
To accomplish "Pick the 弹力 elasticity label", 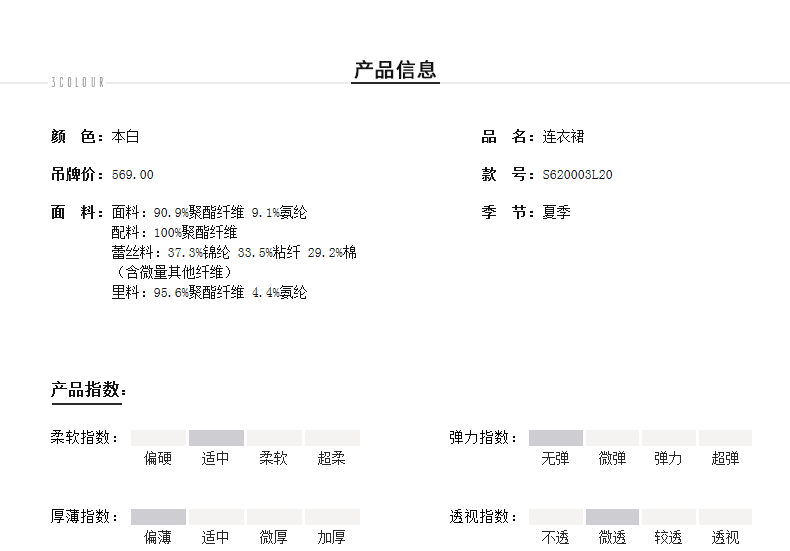I will tap(668, 459).
